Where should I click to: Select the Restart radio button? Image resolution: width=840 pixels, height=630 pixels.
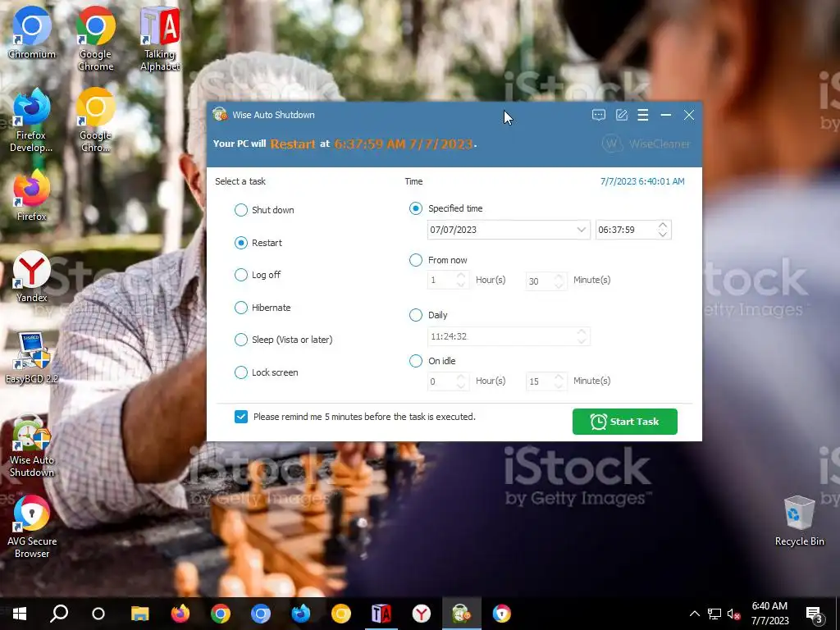click(240, 243)
